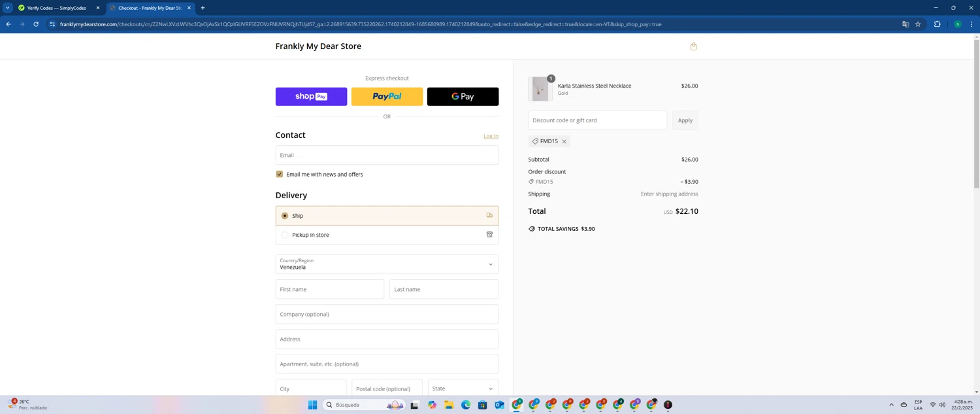Open the network Wi-Fi tray icon
Image resolution: width=980 pixels, height=414 pixels.
click(x=932, y=405)
